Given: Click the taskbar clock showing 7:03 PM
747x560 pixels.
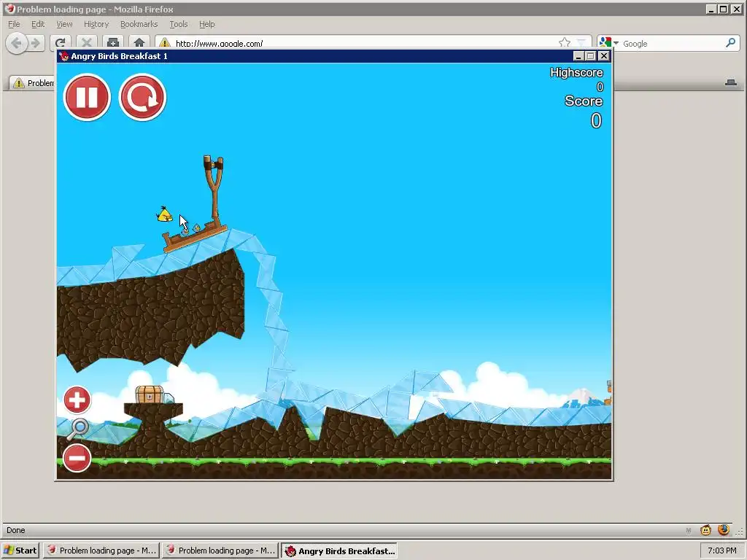Looking at the screenshot, I should click(721, 551).
